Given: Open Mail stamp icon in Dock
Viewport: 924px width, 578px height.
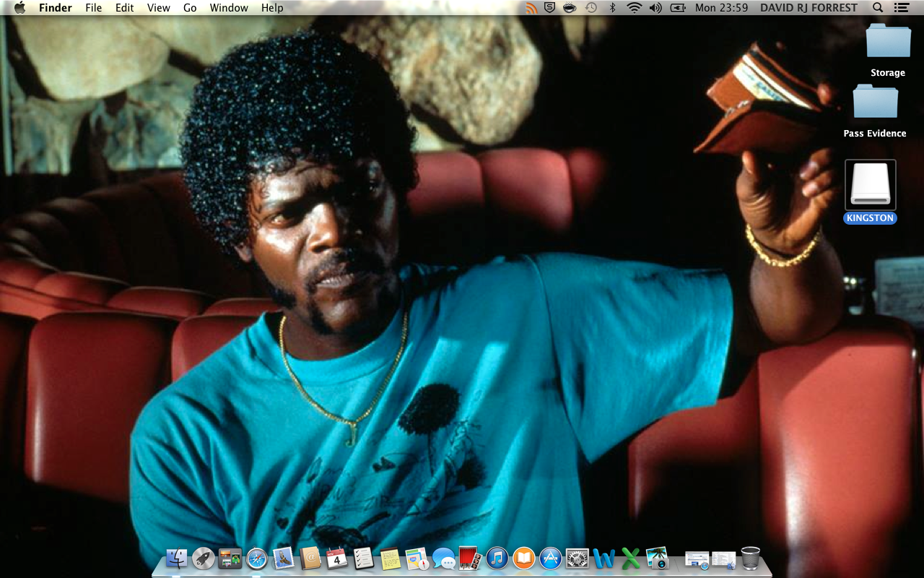Looking at the screenshot, I should [x=283, y=558].
